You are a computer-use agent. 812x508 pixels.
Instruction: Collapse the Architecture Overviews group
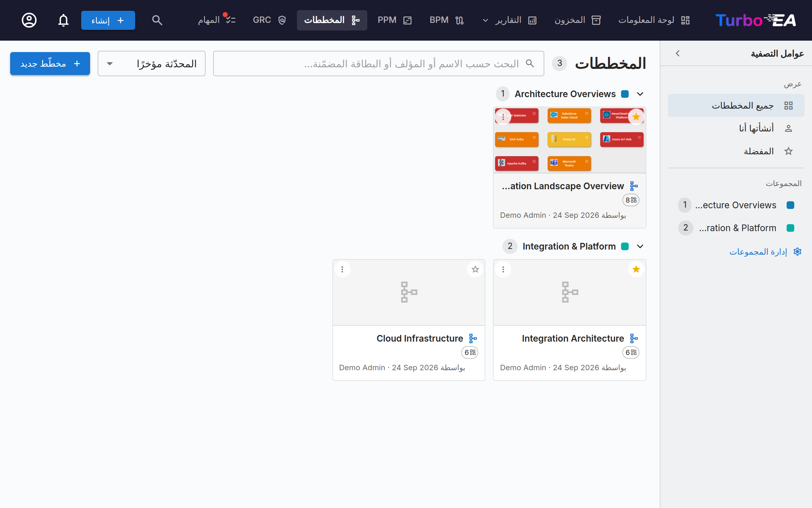640,94
